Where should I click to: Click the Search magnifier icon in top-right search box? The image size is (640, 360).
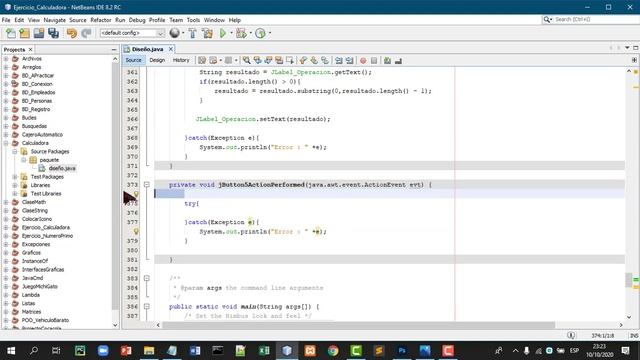coord(547,19)
